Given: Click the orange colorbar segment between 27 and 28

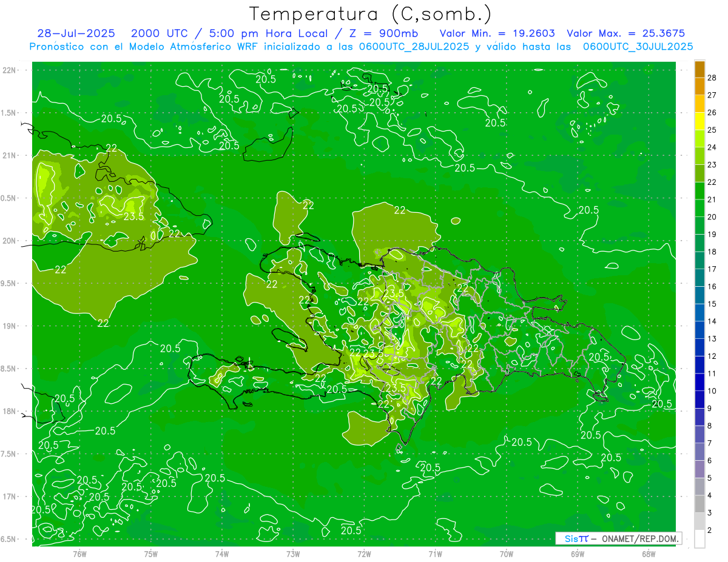Looking at the screenshot, I should (x=699, y=86).
